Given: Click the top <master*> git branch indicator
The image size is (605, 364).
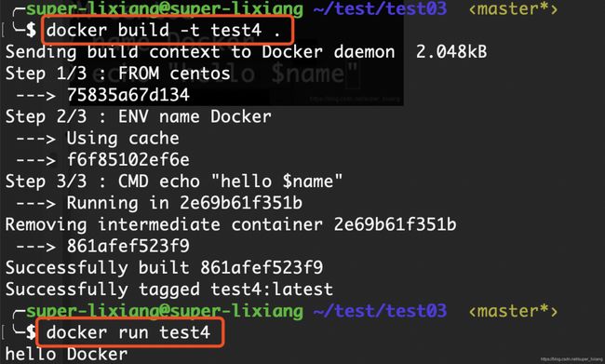Looking at the screenshot, I should (513, 8).
